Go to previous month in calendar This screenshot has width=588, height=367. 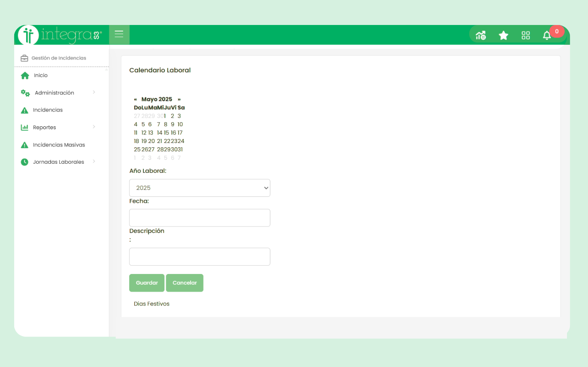coord(136,99)
